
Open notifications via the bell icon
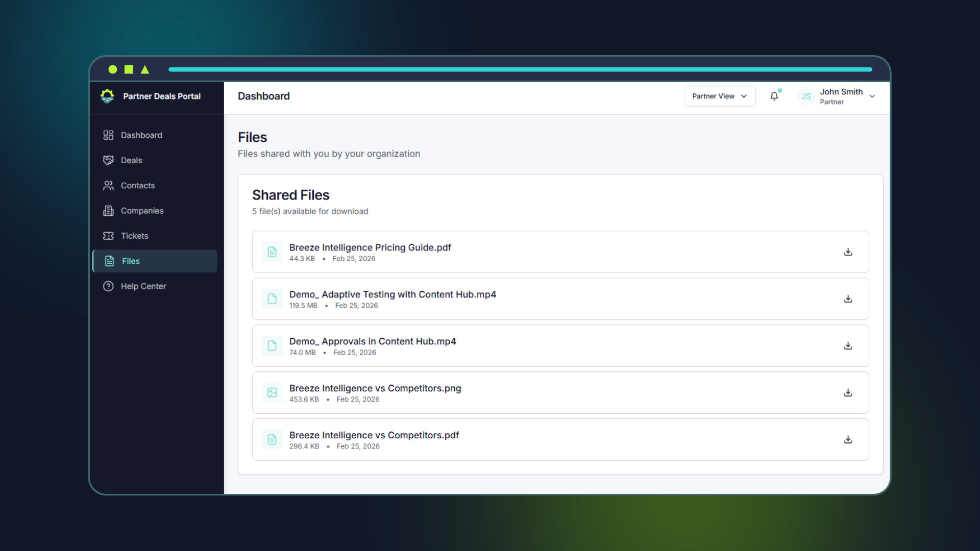click(x=774, y=96)
